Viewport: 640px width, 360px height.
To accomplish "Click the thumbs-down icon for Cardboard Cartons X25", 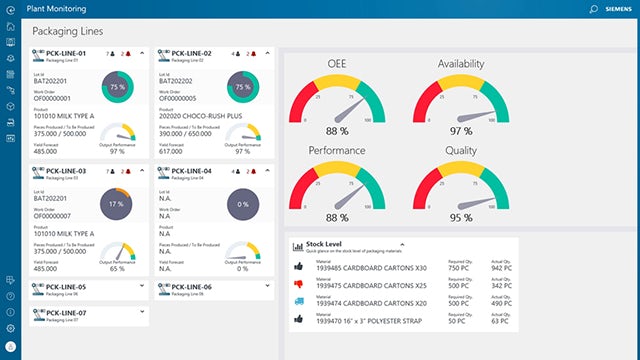I will (x=299, y=284).
